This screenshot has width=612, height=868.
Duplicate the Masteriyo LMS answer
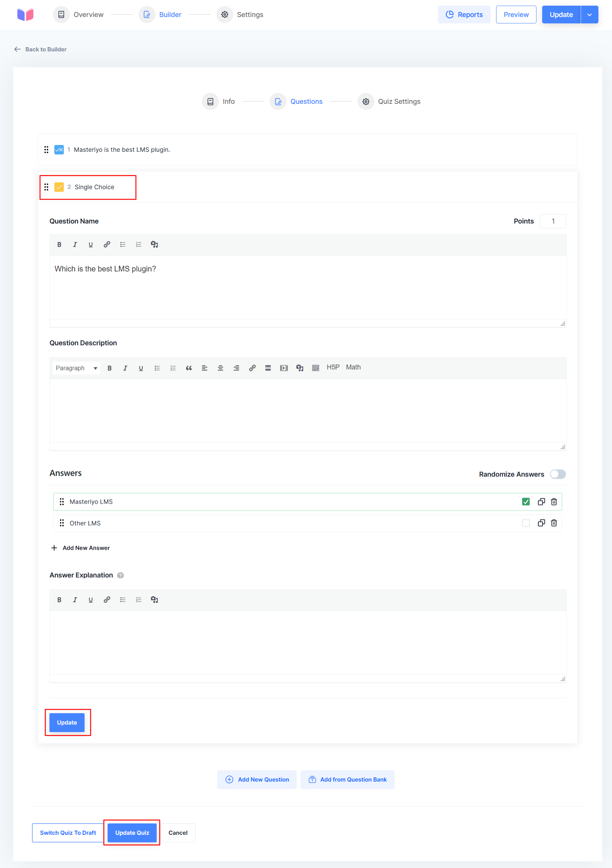pos(541,502)
